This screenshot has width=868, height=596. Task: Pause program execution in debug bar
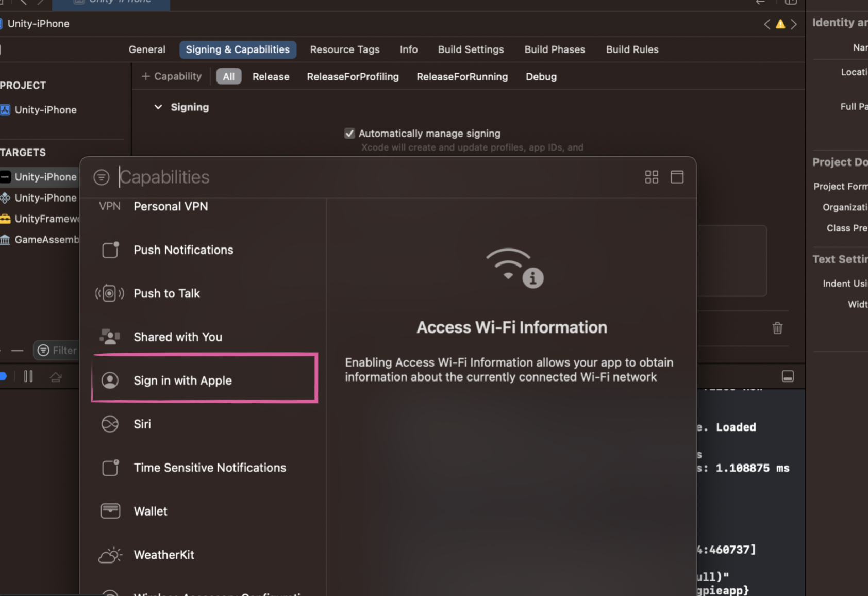(x=28, y=376)
